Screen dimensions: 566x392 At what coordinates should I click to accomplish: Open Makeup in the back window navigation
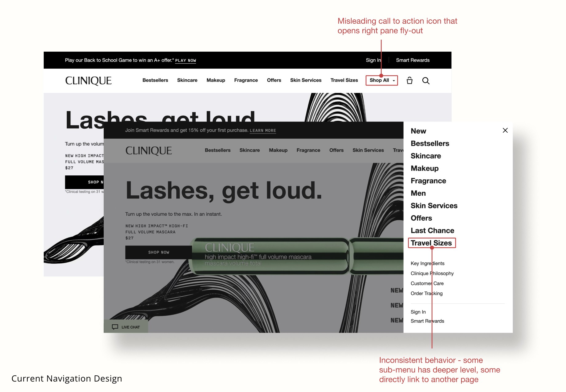click(x=216, y=80)
